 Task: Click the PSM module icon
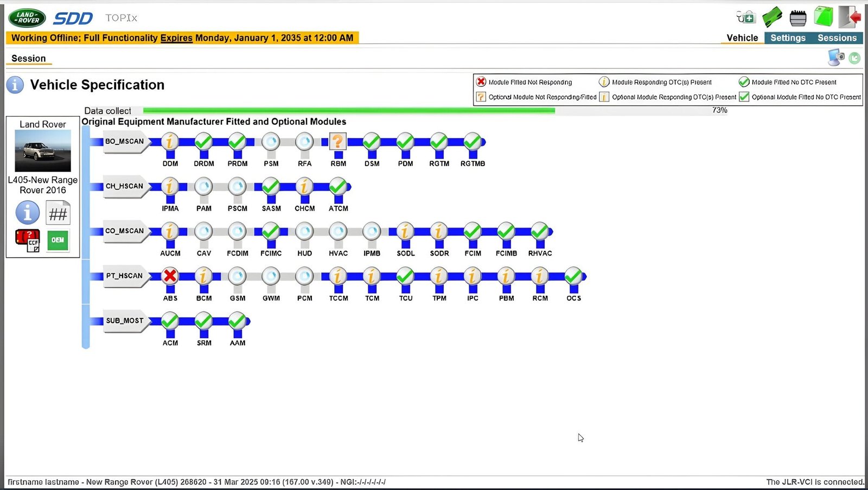pyautogui.click(x=271, y=142)
